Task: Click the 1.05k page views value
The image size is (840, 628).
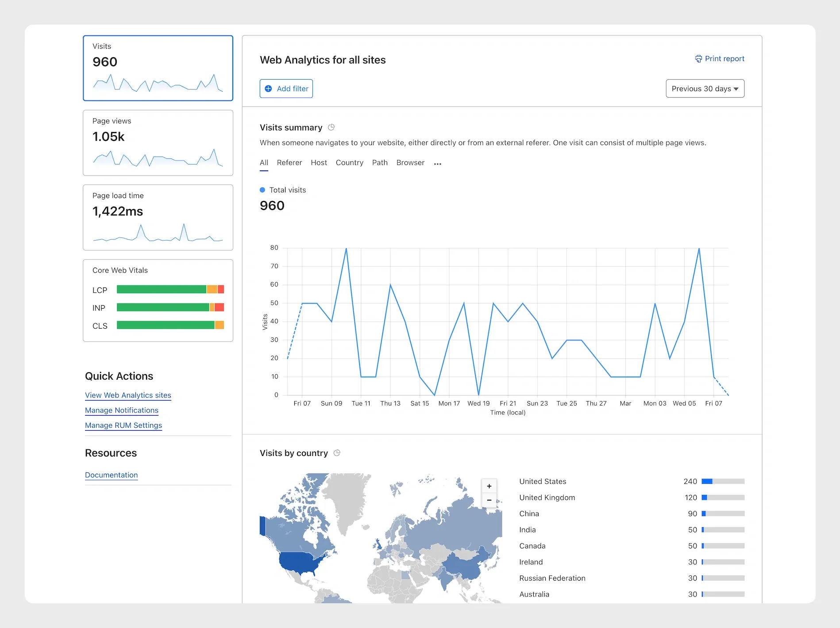Action: 108,137
